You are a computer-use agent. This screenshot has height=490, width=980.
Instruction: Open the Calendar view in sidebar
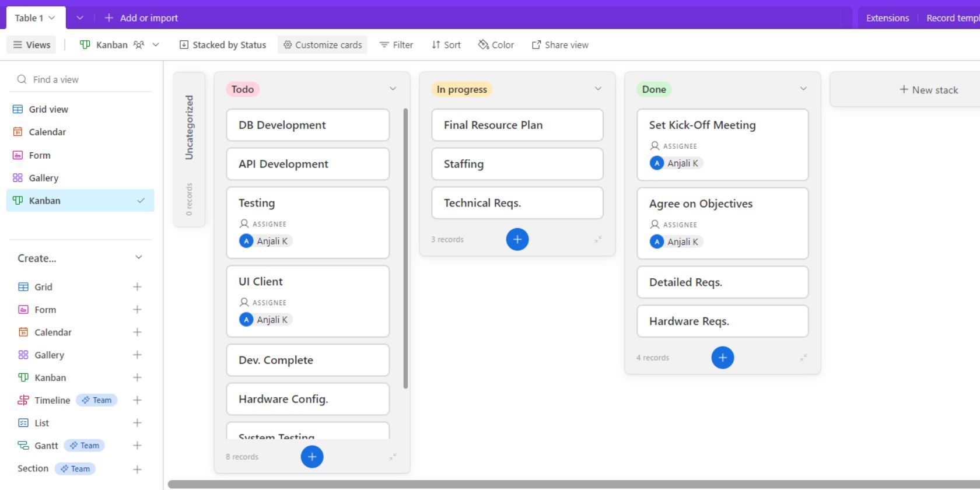point(47,132)
